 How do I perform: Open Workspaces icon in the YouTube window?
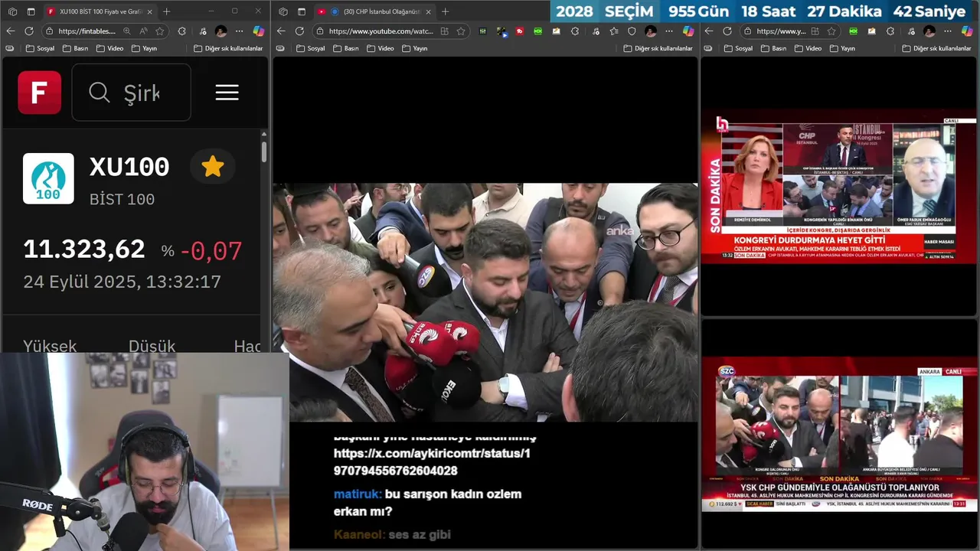click(283, 11)
